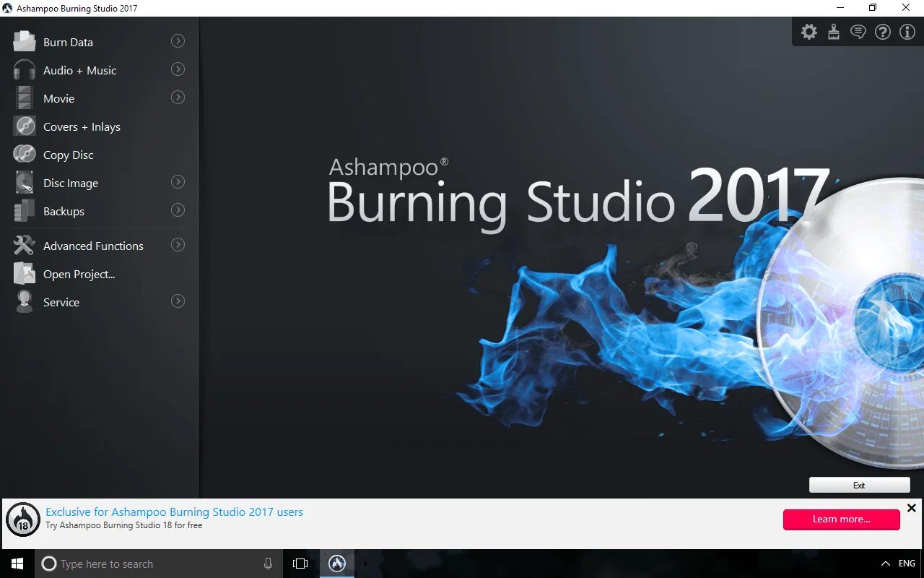Click the Learn more... button

click(x=842, y=519)
